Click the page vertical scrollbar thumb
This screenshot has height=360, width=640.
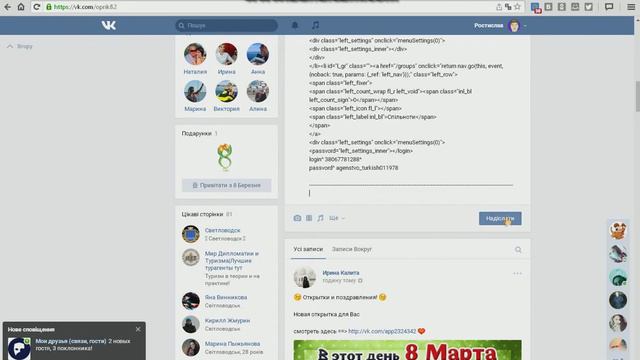(637, 96)
